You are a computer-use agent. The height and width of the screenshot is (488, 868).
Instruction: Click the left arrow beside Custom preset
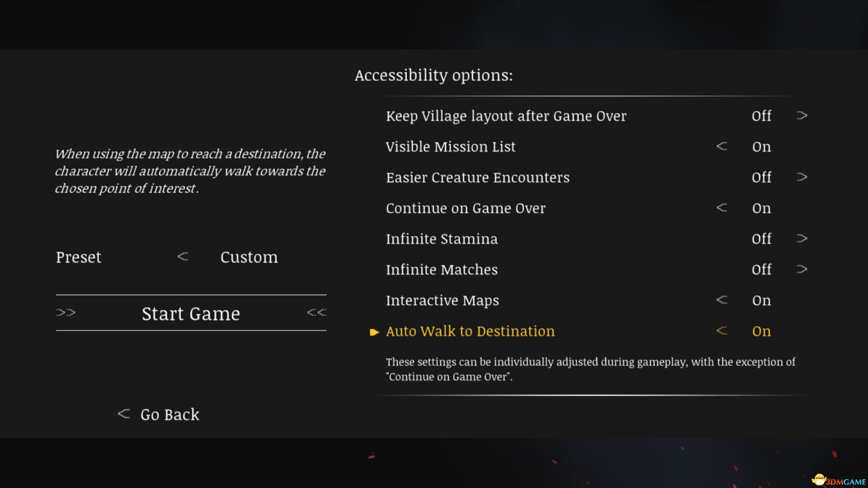(x=183, y=257)
